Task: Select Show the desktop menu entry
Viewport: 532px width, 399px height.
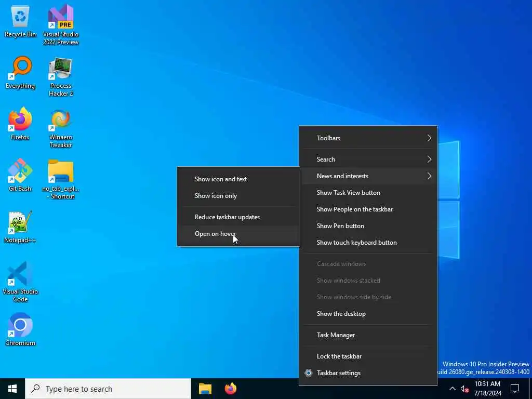Action: point(368,313)
